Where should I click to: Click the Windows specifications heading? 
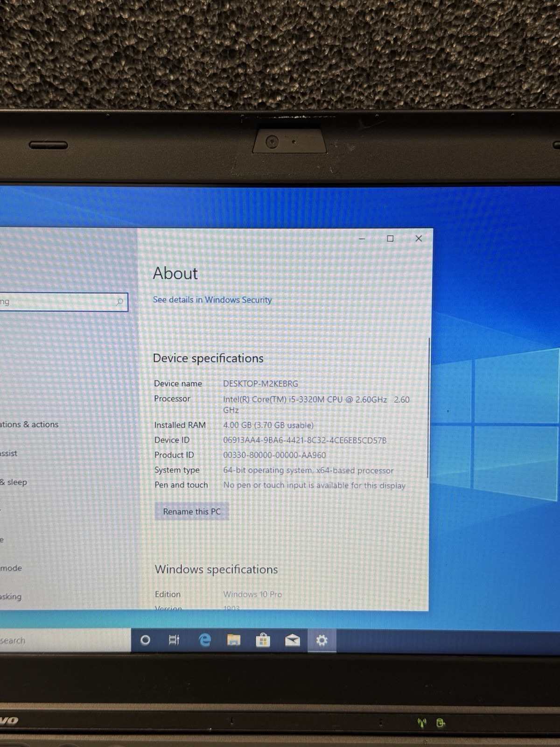pos(216,570)
